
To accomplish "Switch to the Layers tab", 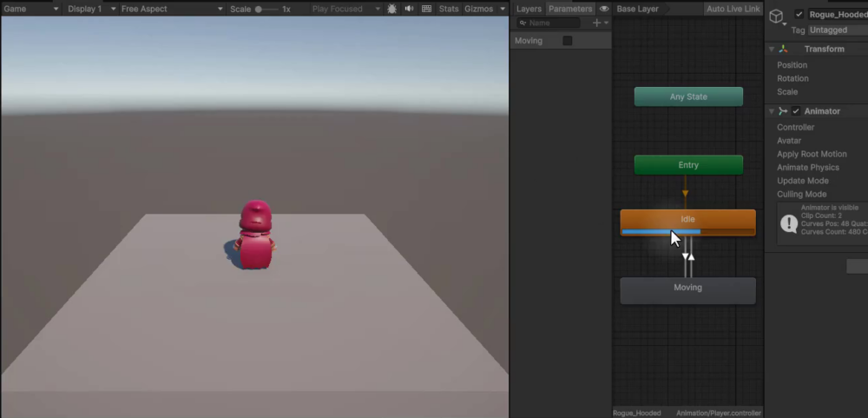I will [x=529, y=9].
